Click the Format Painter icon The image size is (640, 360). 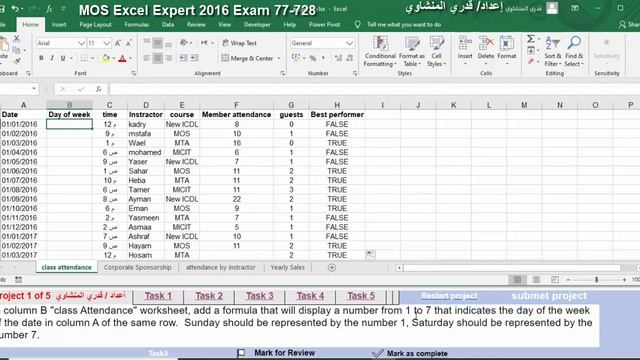click(x=17, y=61)
